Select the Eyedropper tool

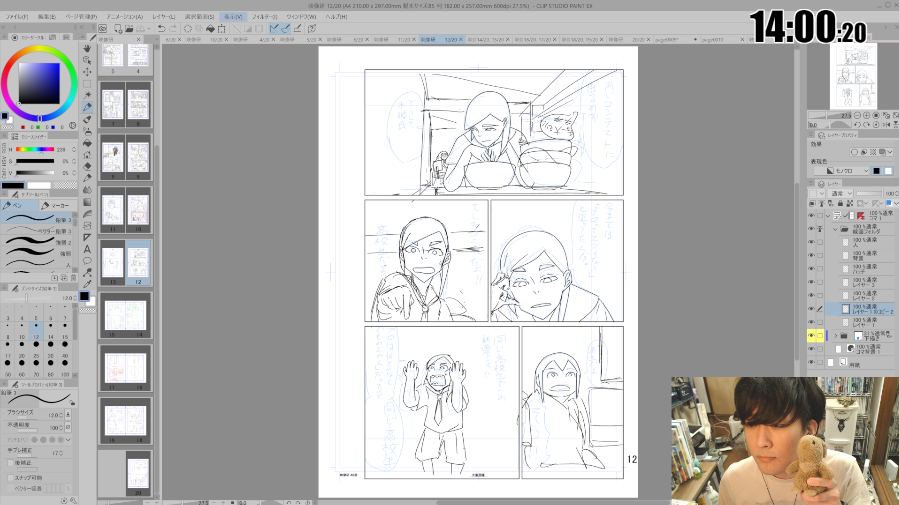pyautogui.click(x=87, y=284)
